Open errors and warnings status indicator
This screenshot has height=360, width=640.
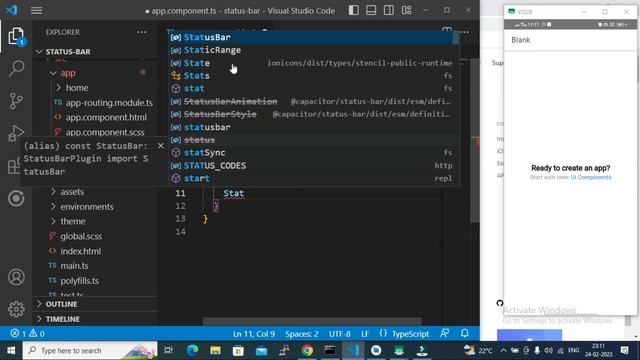click(28, 334)
